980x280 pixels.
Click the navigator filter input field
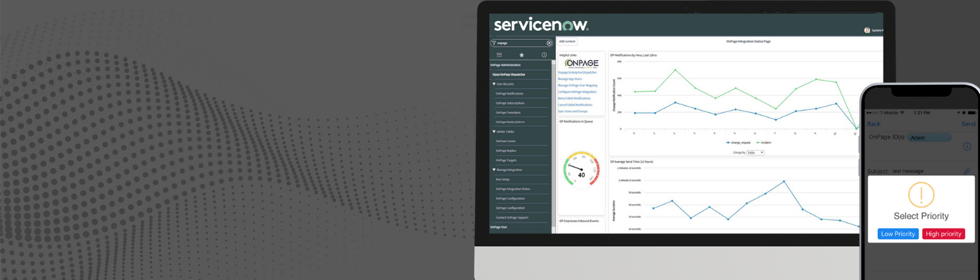coord(519,43)
